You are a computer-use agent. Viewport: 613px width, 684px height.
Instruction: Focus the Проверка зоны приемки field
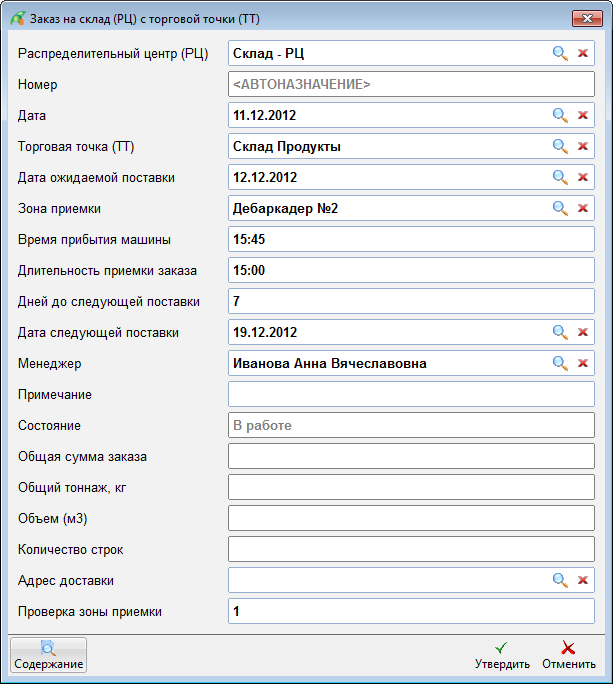pyautogui.click(x=411, y=611)
